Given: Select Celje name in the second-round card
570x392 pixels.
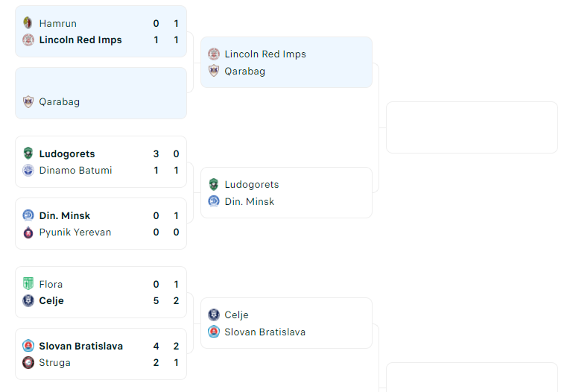Looking at the screenshot, I should point(236,315).
